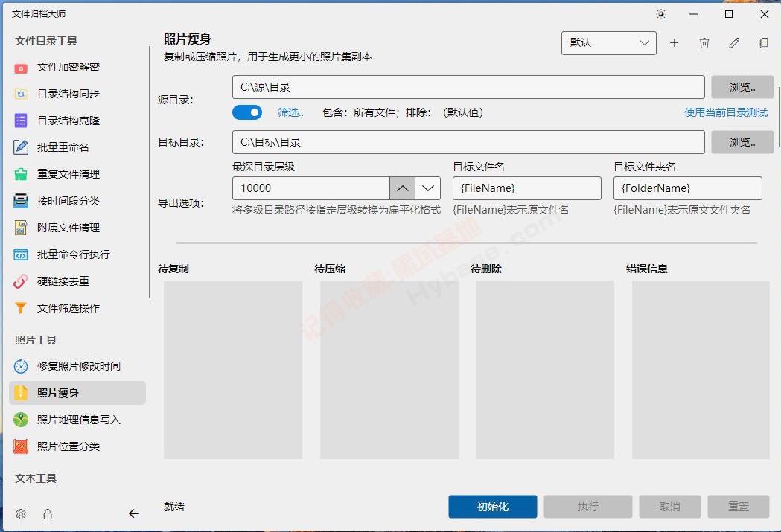Decrease 最深目录层级 with down arrow
This screenshot has height=532, width=781.
click(x=428, y=188)
